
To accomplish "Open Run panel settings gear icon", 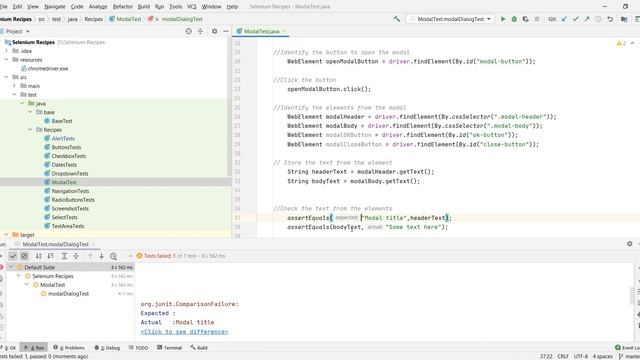I will [629, 244].
